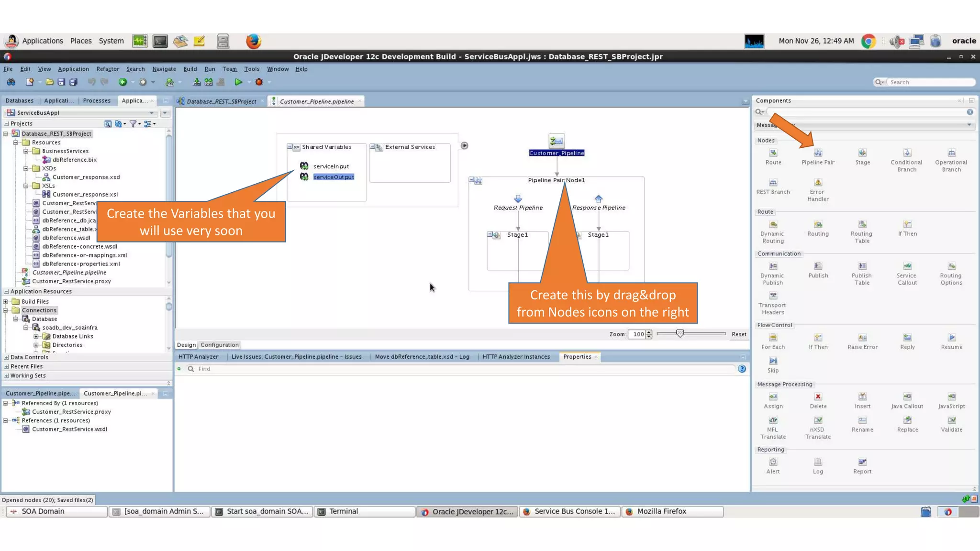The height and width of the screenshot is (551, 980).
Task: Open the Processes panel tab
Action: 97,101
